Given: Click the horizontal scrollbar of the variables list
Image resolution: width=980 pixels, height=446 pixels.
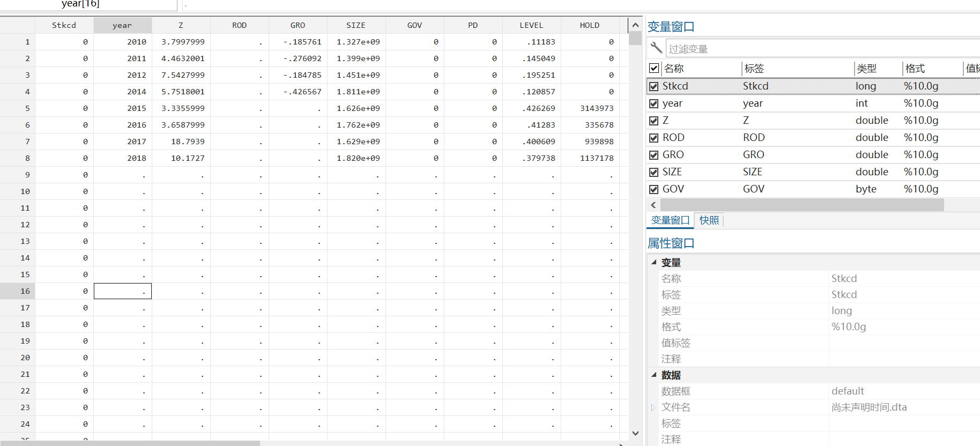Looking at the screenshot, I should click(x=802, y=205).
